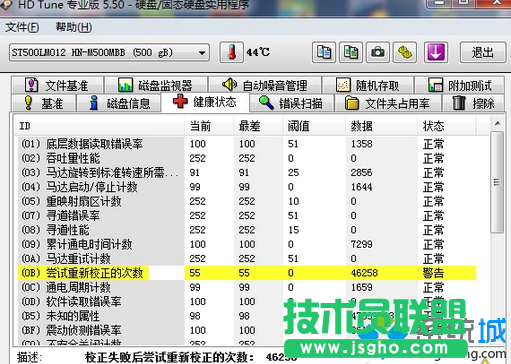511x364 pixels.
Task: Switch to the 基准 tab
Action: click(x=43, y=103)
